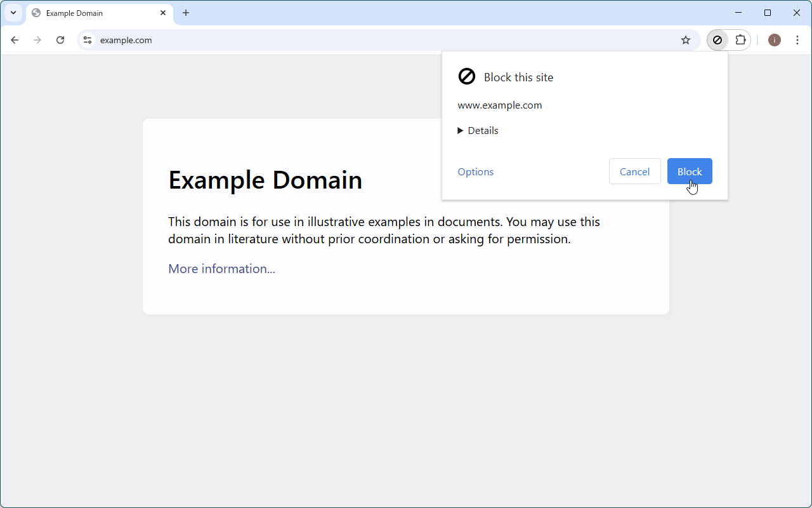This screenshot has width=812, height=508.
Task: Close the Example Domain tab
Action: (163, 13)
